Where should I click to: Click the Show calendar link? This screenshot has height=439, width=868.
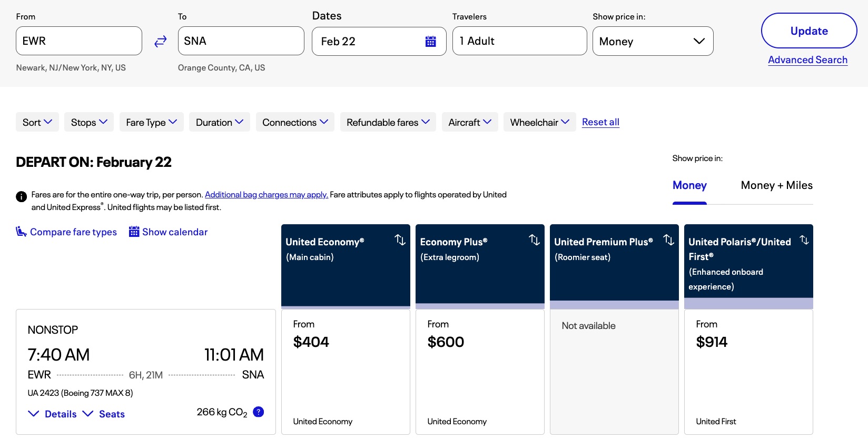[175, 232]
